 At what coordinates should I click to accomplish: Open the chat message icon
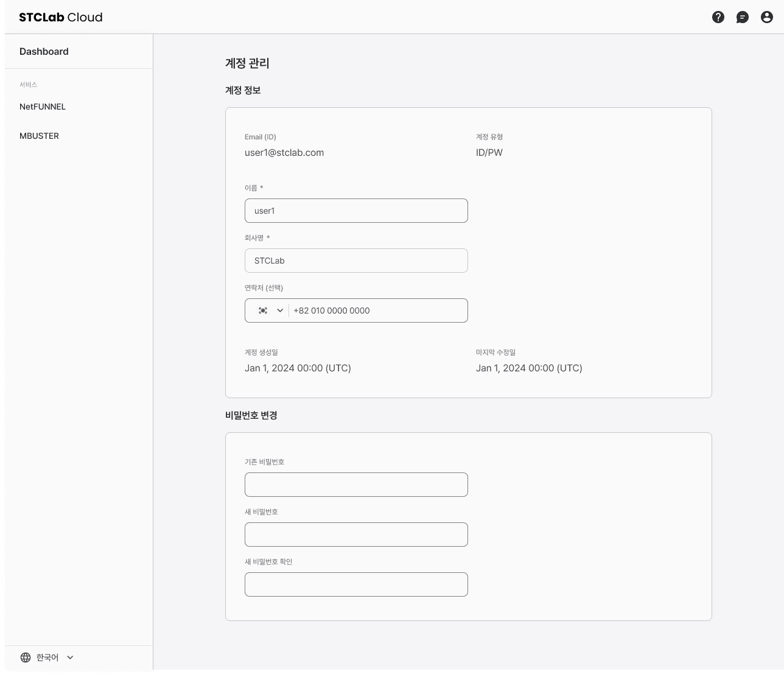click(x=743, y=17)
